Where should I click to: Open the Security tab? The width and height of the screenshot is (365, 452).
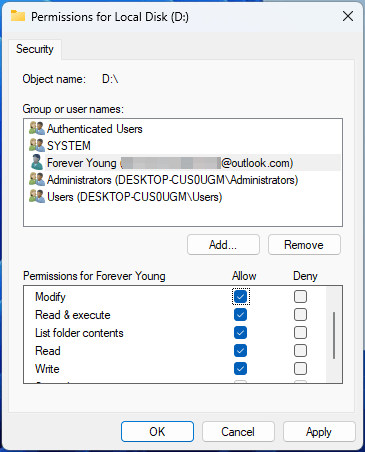[x=35, y=49]
